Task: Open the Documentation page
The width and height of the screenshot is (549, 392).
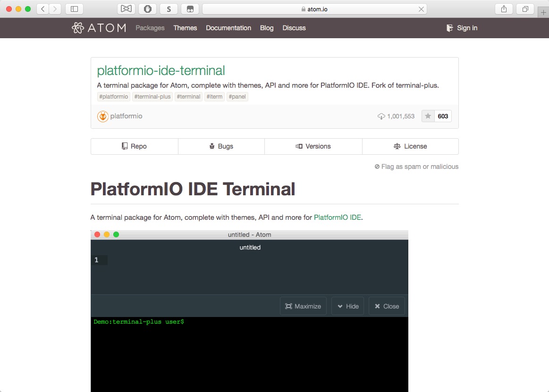Action: [228, 28]
